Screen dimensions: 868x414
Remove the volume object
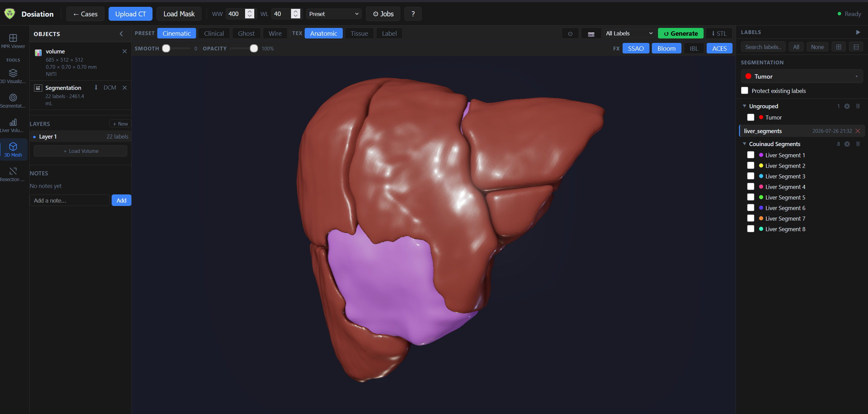tap(125, 51)
